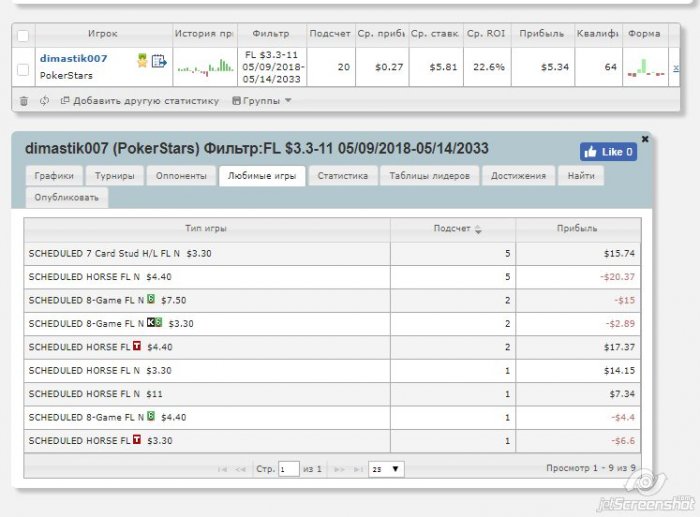Viewport: 700px width, 517px height.
Task: Select row SCHEDULED HORSE FL N $3.30
Action: click(332, 371)
